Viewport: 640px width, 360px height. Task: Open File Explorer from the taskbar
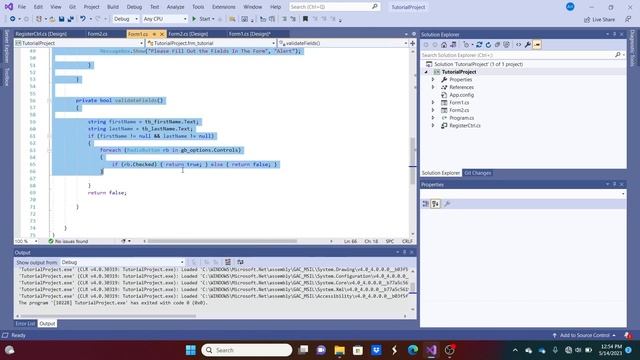339,350
